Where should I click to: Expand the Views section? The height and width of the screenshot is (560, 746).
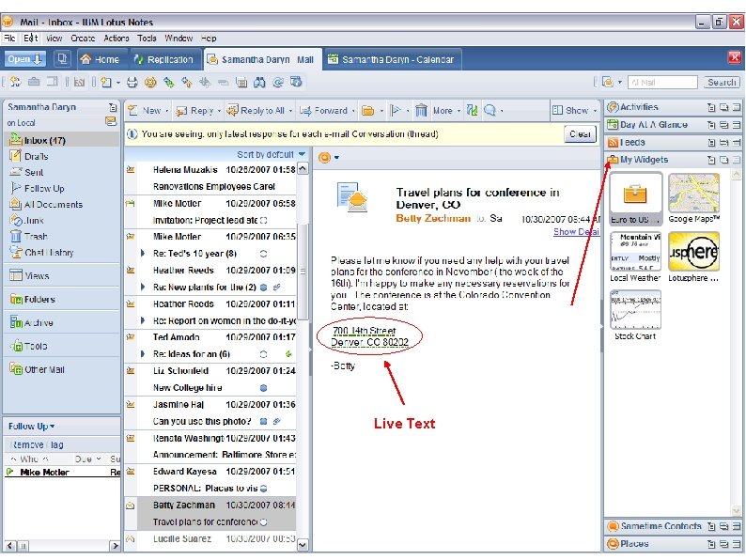(37, 276)
